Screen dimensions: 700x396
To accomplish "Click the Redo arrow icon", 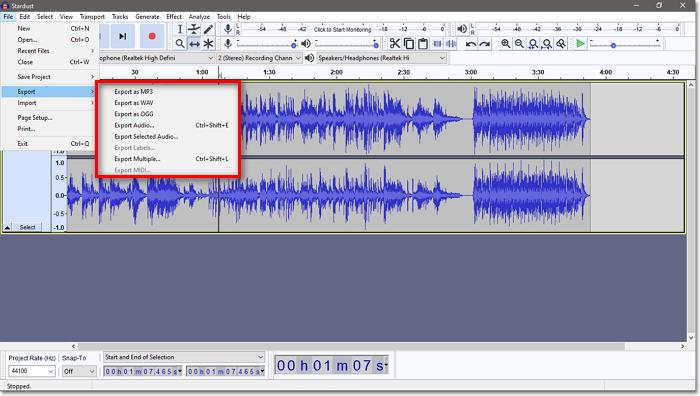I will [x=484, y=43].
